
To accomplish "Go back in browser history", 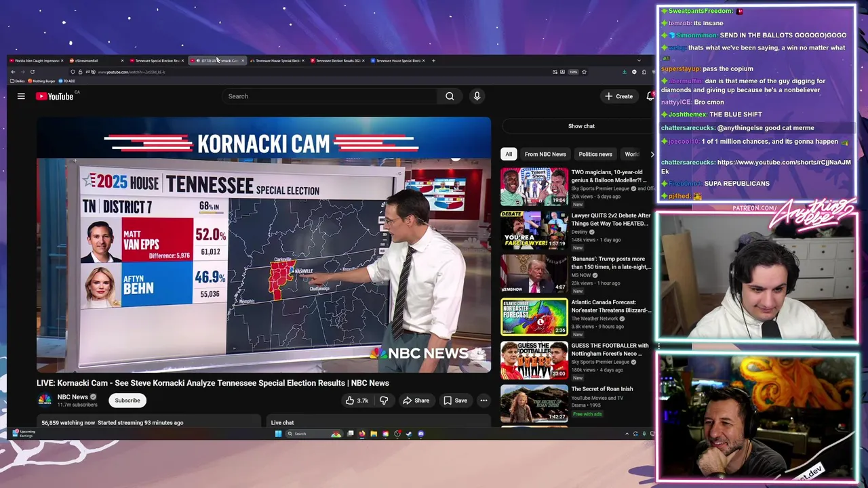I will (x=13, y=72).
